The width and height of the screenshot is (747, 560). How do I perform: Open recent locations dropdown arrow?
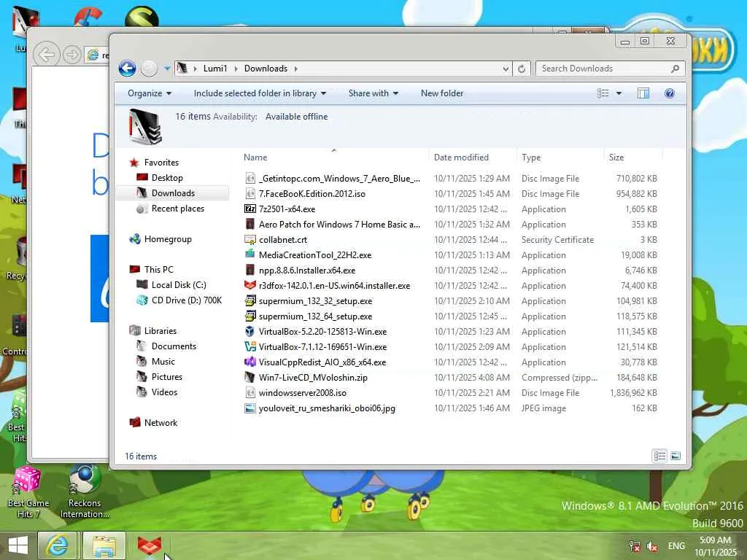pos(167,69)
